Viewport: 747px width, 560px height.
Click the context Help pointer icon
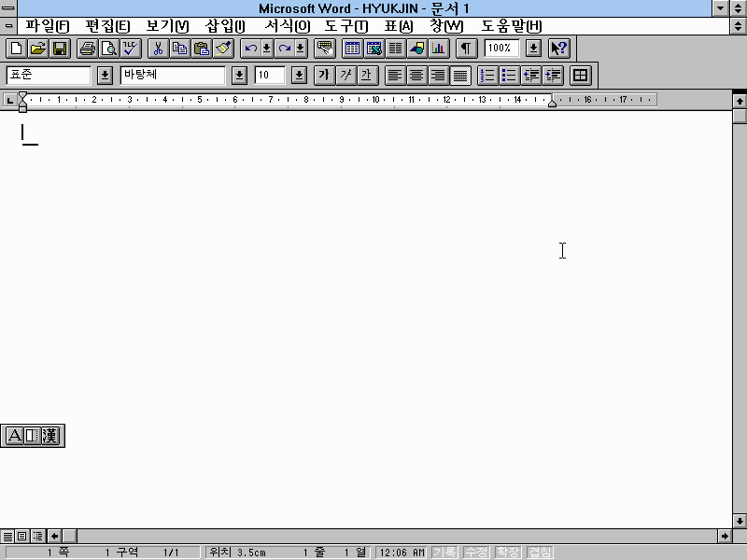[558, 49]
